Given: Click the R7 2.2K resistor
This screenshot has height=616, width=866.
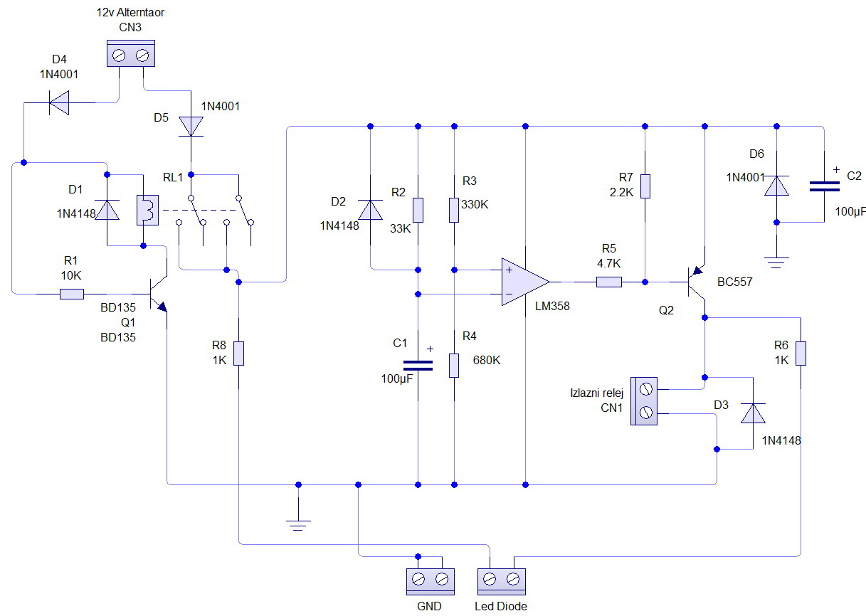Looking at the screenshot, I should point(645,186).
